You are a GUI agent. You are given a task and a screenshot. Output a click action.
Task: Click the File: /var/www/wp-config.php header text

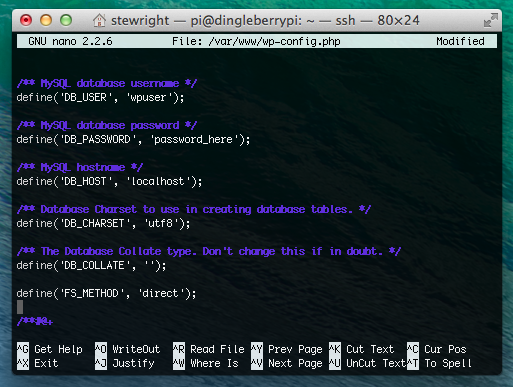click(x=256, y=41)
